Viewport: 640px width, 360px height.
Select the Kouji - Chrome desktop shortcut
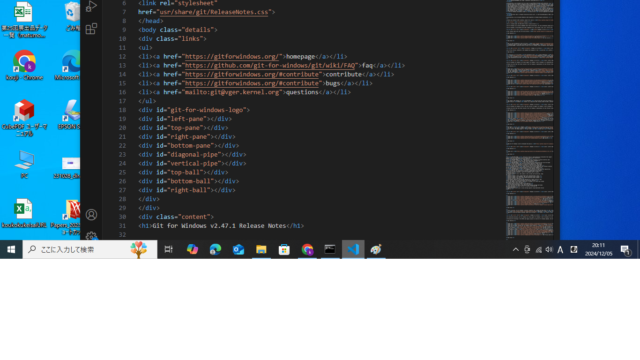click(x=24, y=65)
